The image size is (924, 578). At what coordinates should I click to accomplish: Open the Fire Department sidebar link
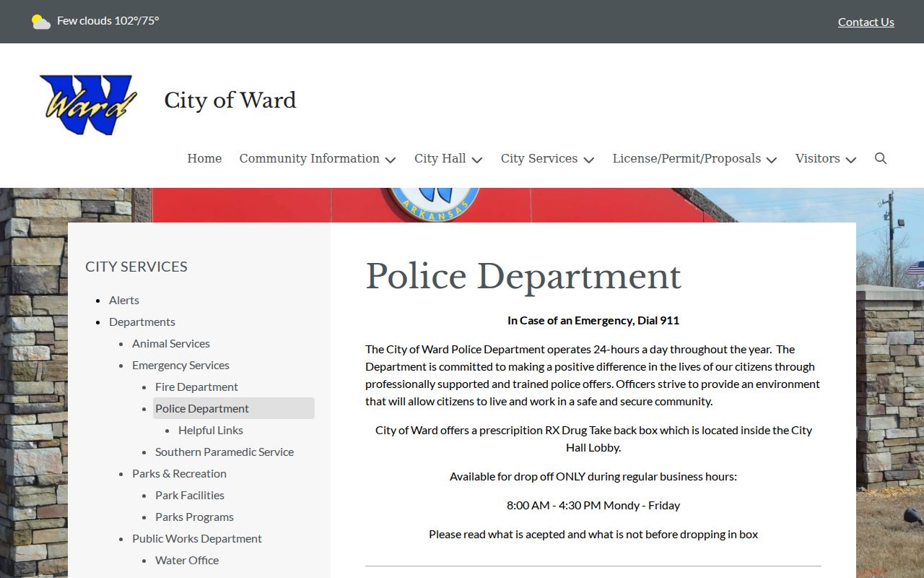click(196, 387)
